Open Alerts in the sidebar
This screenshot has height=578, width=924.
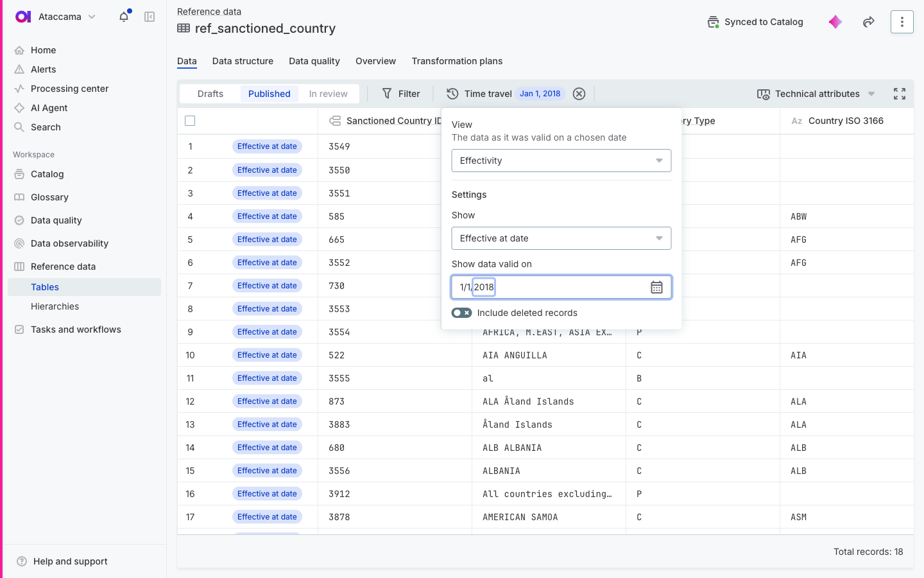44,69
